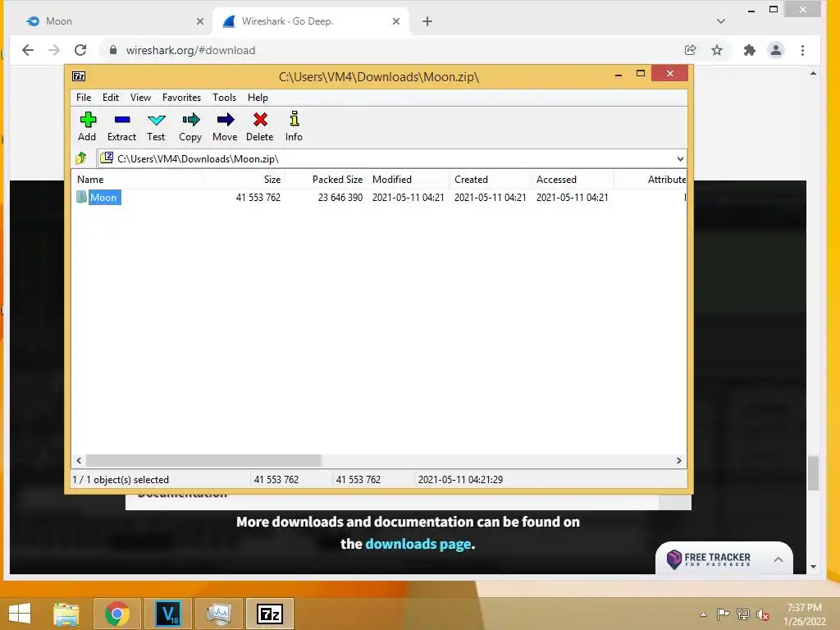Click the 7-Zip taskbar button
This screenshot has width=840, height=630.
[269, 614]
